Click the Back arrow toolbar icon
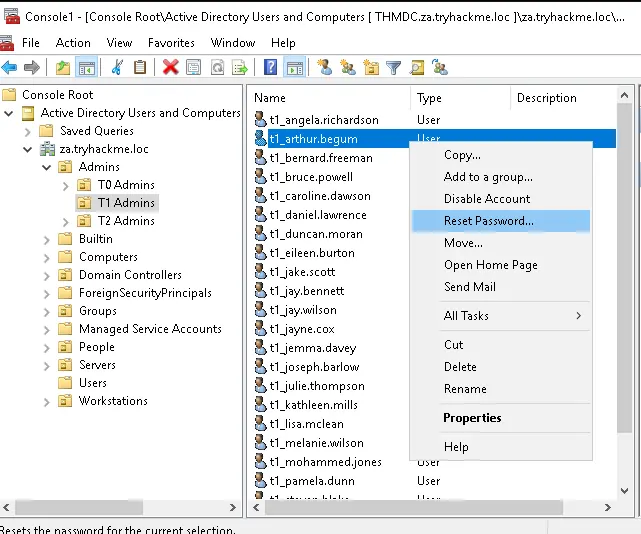This screenshot has width=641, height=534. click(x=9, y=67)
